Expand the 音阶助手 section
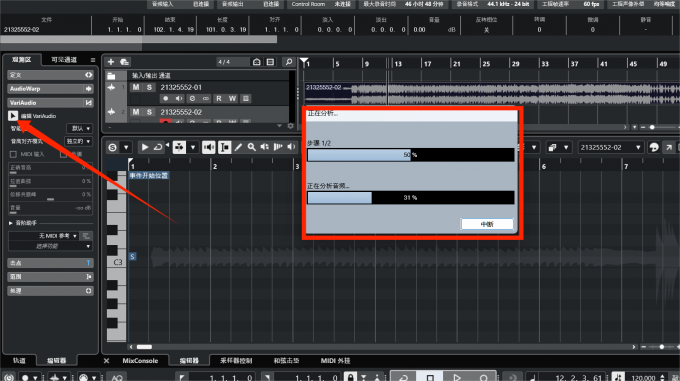The width and height of the screenshot is (680, 381). (x=11, y=223)
